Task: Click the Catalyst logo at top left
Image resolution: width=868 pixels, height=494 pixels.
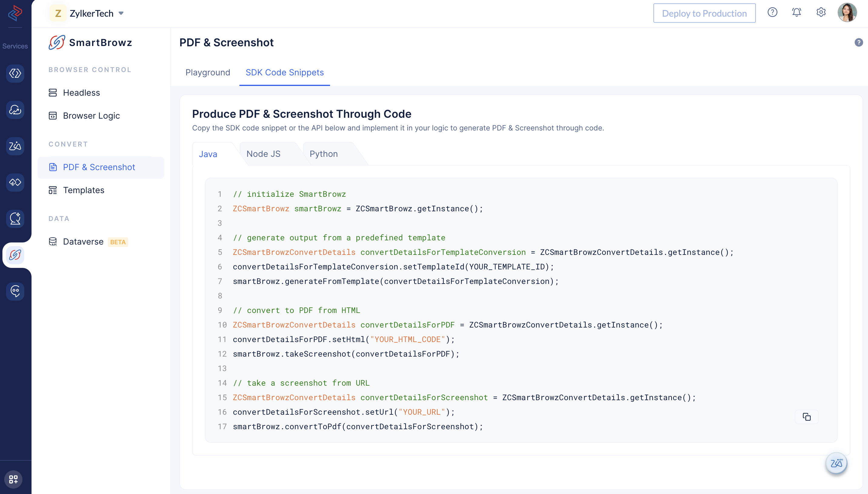Action: click(15, 13)
